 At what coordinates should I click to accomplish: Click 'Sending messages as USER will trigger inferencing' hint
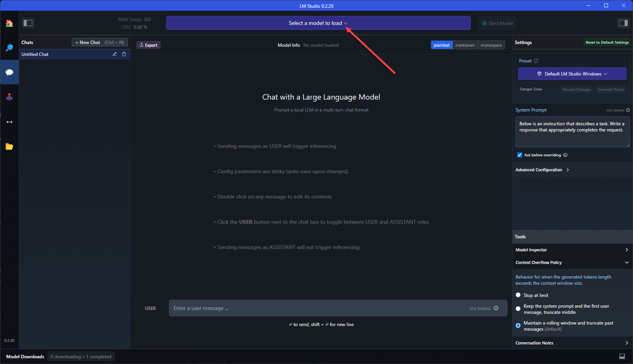coord(321,146)
